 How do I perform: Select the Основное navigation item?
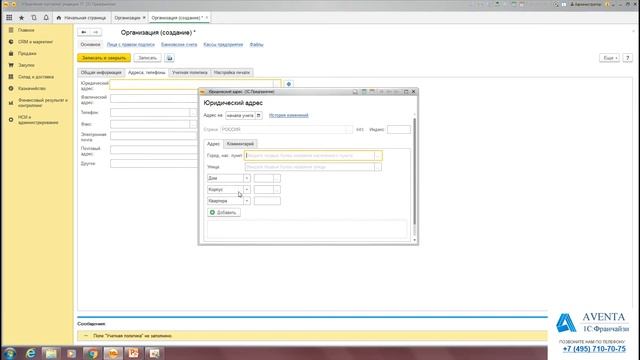90,44
